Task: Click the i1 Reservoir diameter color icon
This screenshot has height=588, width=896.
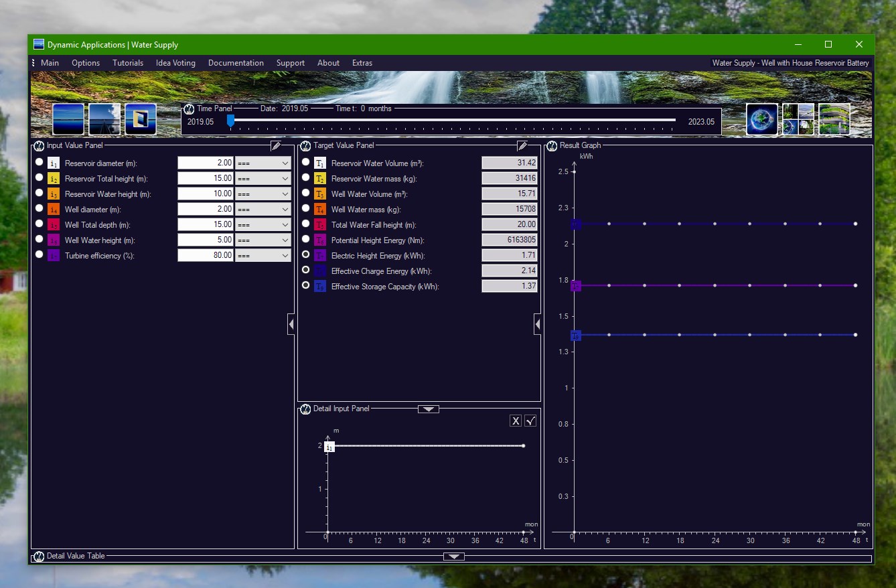Action: point(54,163)
